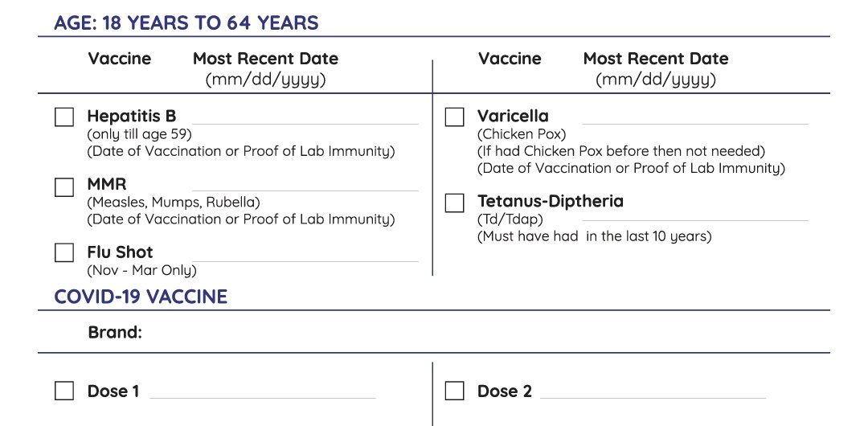Viewport: 868px width, 426px height.
Task: Click the "(Measles, Mumps, Rubella)" description text
Action: [x=174, y=203]
